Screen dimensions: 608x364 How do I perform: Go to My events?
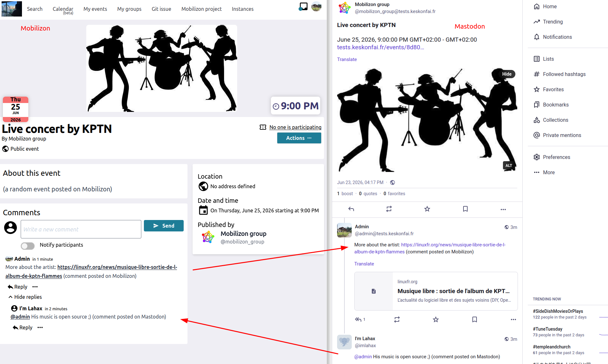95,9
